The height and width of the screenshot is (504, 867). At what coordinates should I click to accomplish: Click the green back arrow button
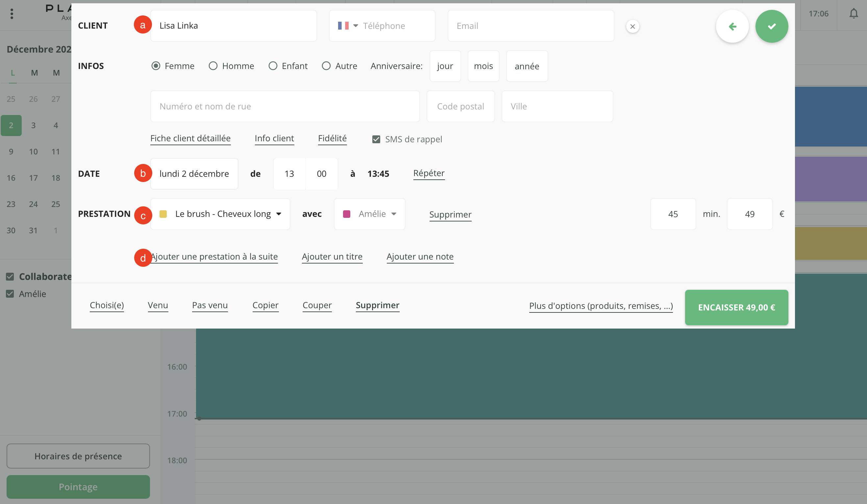pos(732,26)
